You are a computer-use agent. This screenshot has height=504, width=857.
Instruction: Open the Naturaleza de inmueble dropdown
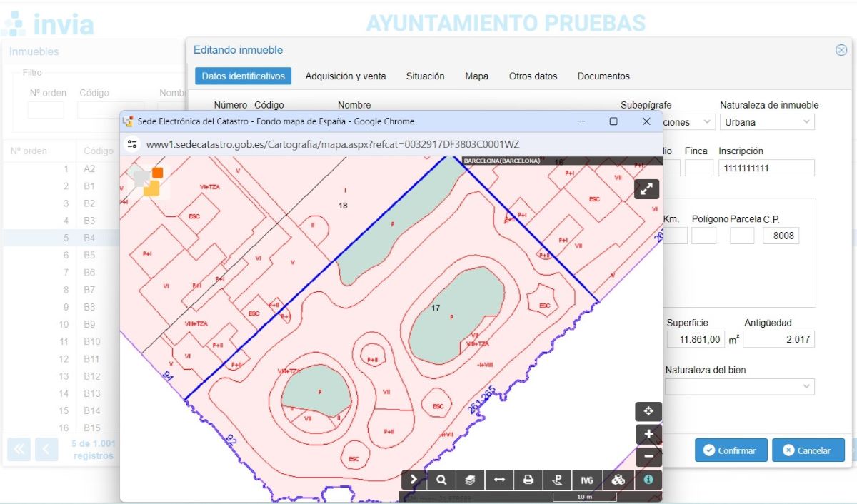pyautogui.click(x=767, y=122)
